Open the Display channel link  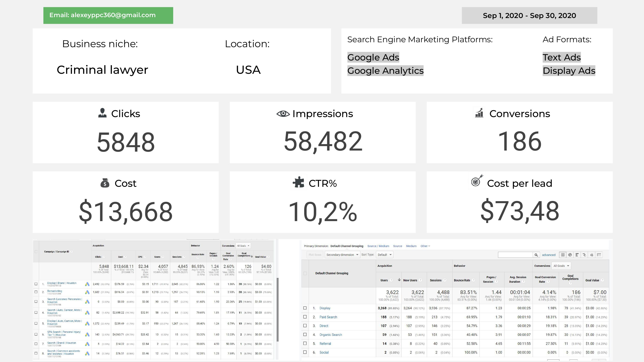(325, 308)
